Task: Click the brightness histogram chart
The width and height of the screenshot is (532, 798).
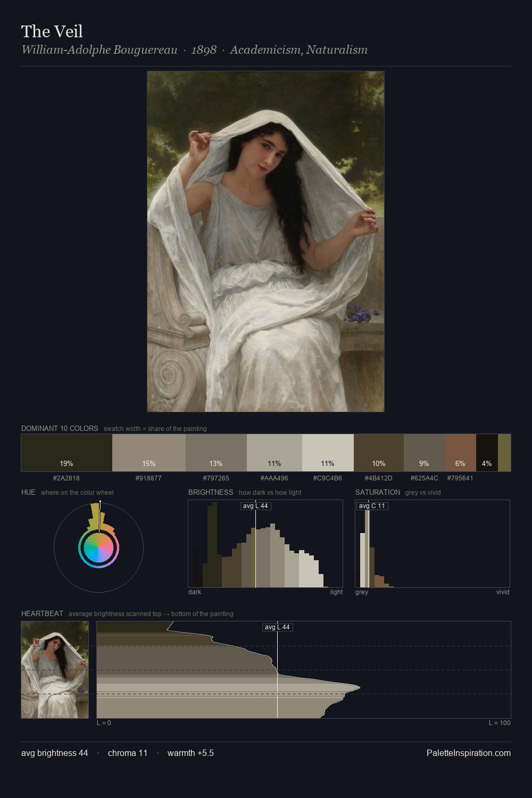Action: tap(265, 544)
